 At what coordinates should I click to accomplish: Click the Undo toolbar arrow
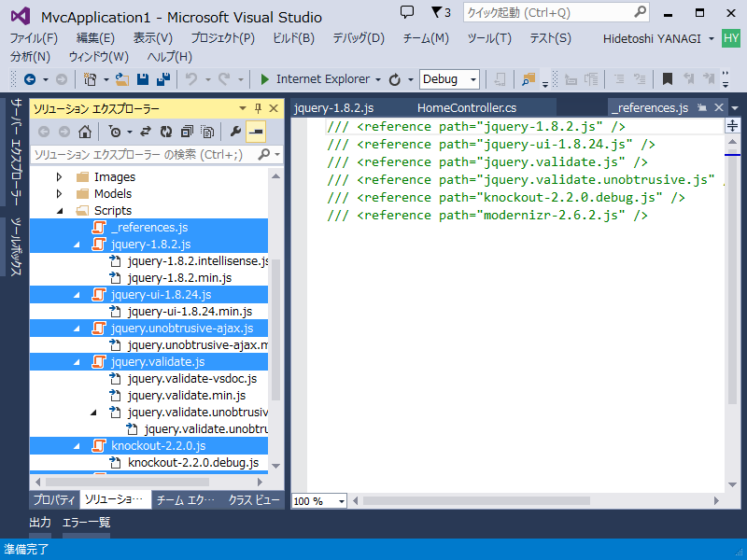click(x=191, y=79)
